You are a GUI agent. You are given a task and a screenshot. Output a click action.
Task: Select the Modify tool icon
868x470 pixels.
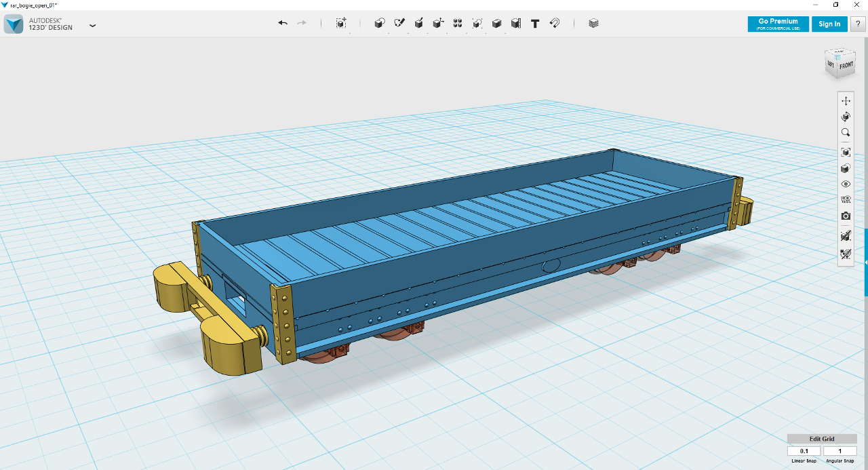(x=438, y=23)
